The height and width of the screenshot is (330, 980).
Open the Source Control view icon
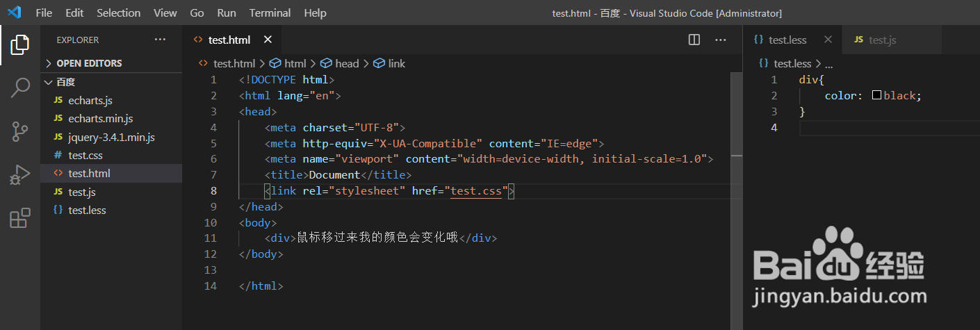(20, 131)
